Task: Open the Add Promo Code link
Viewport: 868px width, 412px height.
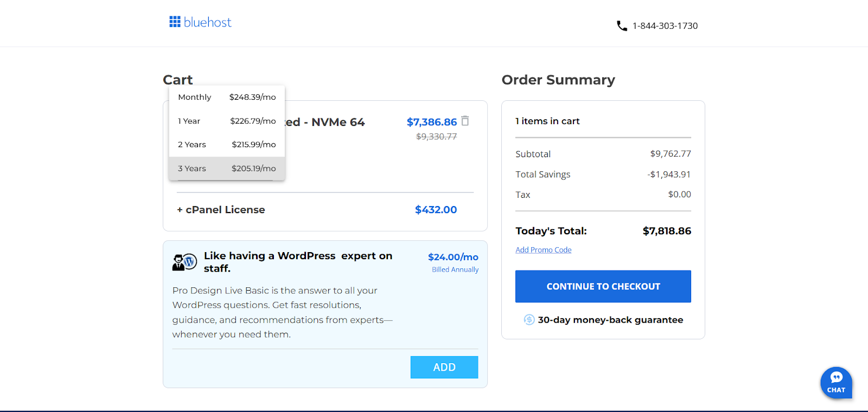Action: tap(544, 250)
